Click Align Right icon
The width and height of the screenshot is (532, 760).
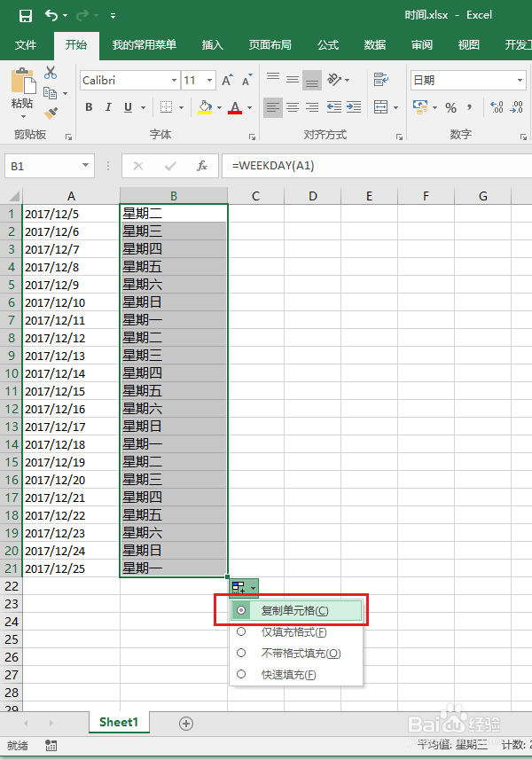tap(312, 107)
